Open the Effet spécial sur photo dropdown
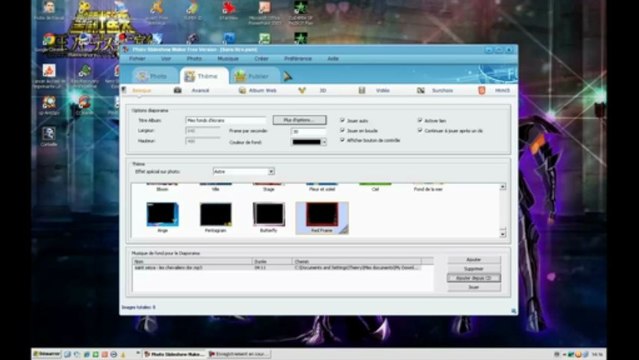Screen dimensions: 639x360 pos(243,172)
